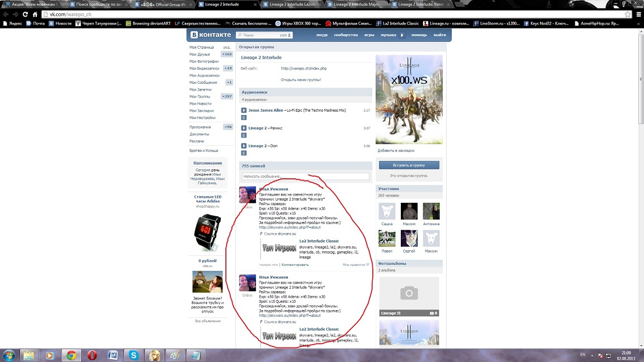Click the Вступить в группу button
Screen dimensions: 644x362
(x=409, y=165)
